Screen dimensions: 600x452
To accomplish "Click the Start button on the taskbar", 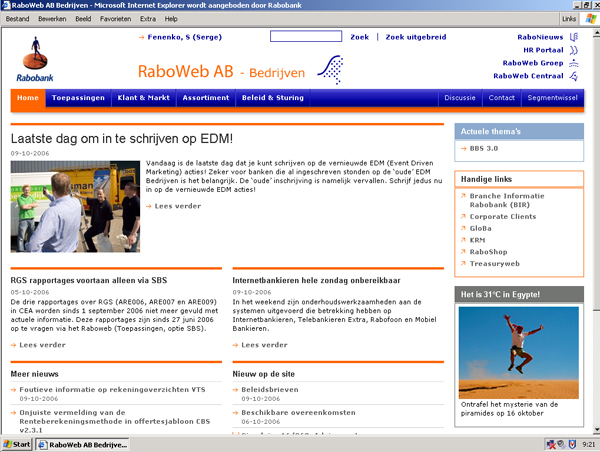I will 17,444.
